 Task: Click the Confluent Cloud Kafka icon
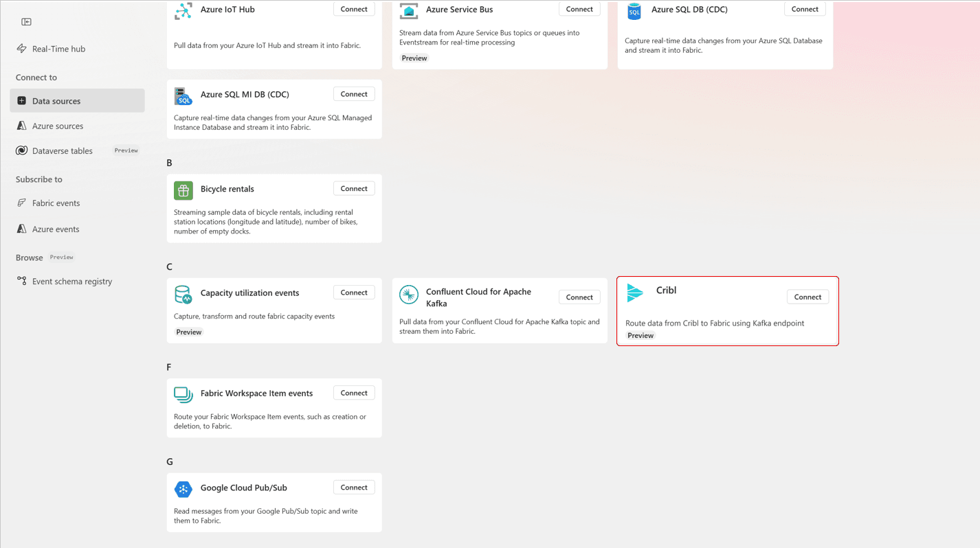tap(409, 295)
